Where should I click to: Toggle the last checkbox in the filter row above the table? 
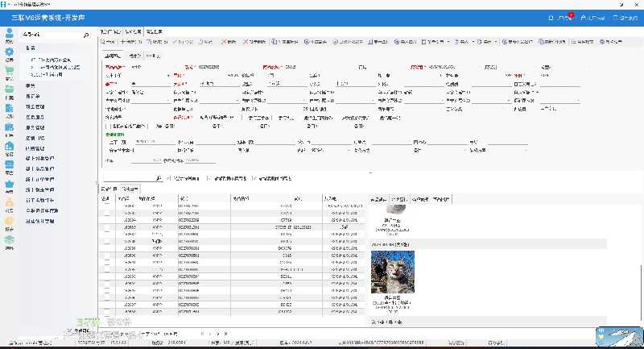click(x=254, y=177)
